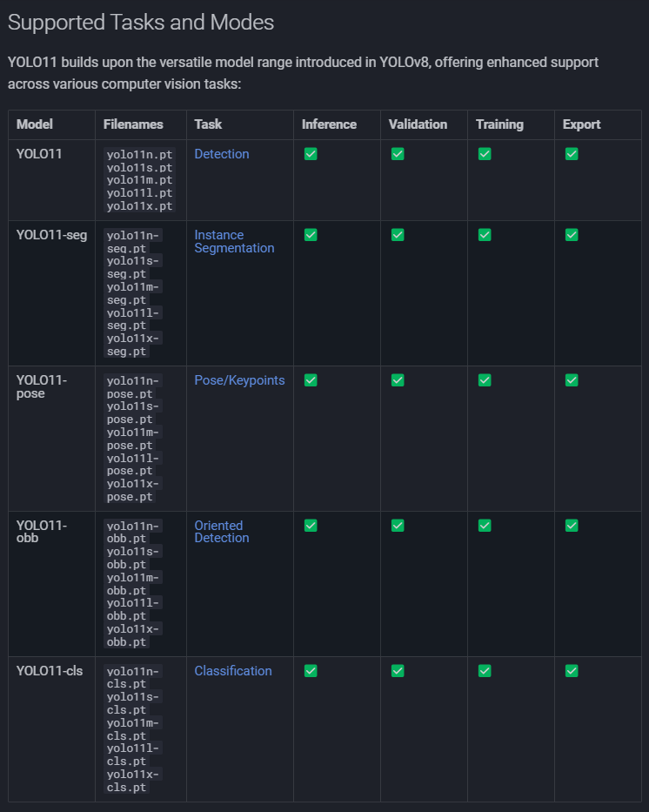649x812 pixels.
Task: Click the YOLO11-obb Validation checkmark
Action: click(398, 526)
